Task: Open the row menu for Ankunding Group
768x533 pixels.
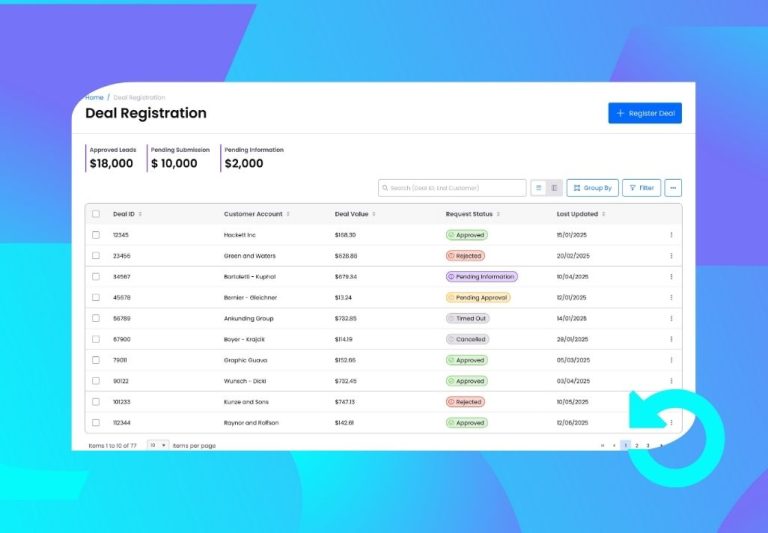Action: [671, 318]
